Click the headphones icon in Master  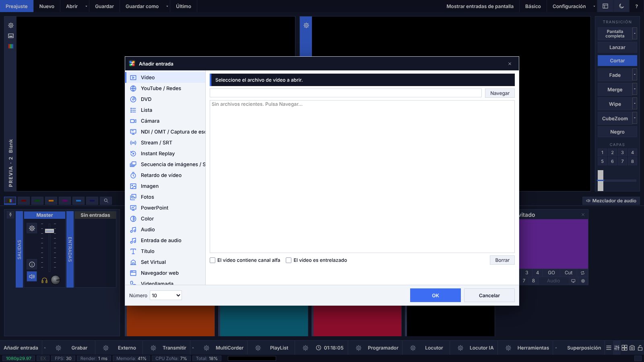click(45, 280)
